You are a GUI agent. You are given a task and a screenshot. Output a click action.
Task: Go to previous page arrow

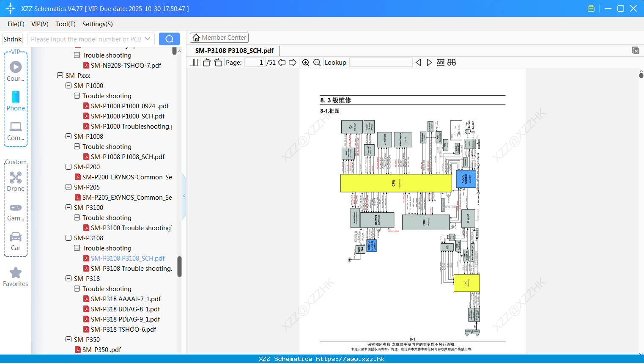tap(282, 62)
